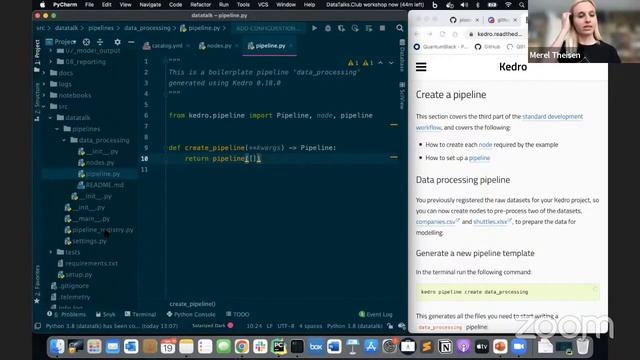Click Spotlight search icon in menu bar

522,5
